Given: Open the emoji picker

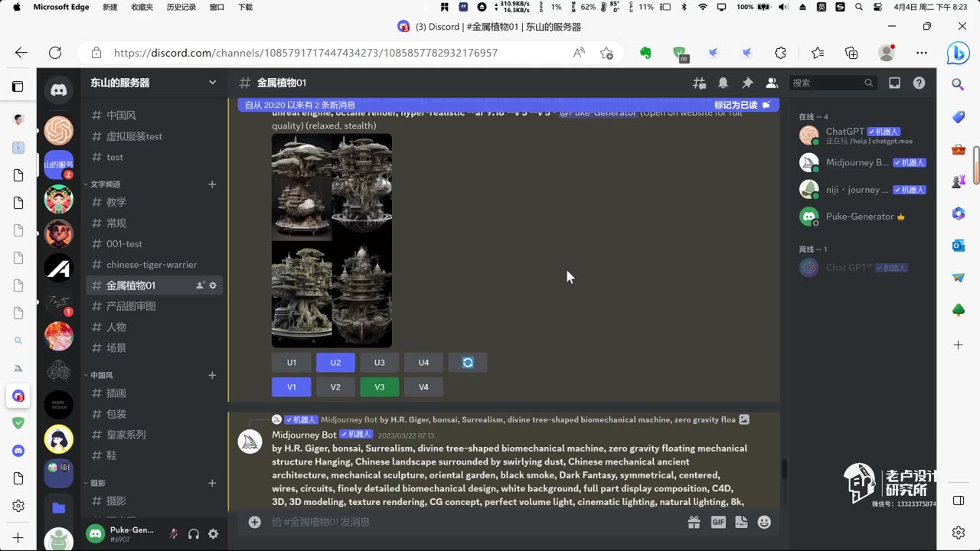Looking at the screenshot, I should click(x=764, y=522).
